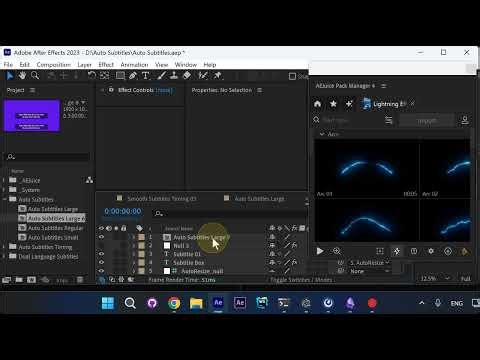This screenshot has width=480, height=360.
Task: Select the Rotation tool in toolbar
Action: click(92, 76)
